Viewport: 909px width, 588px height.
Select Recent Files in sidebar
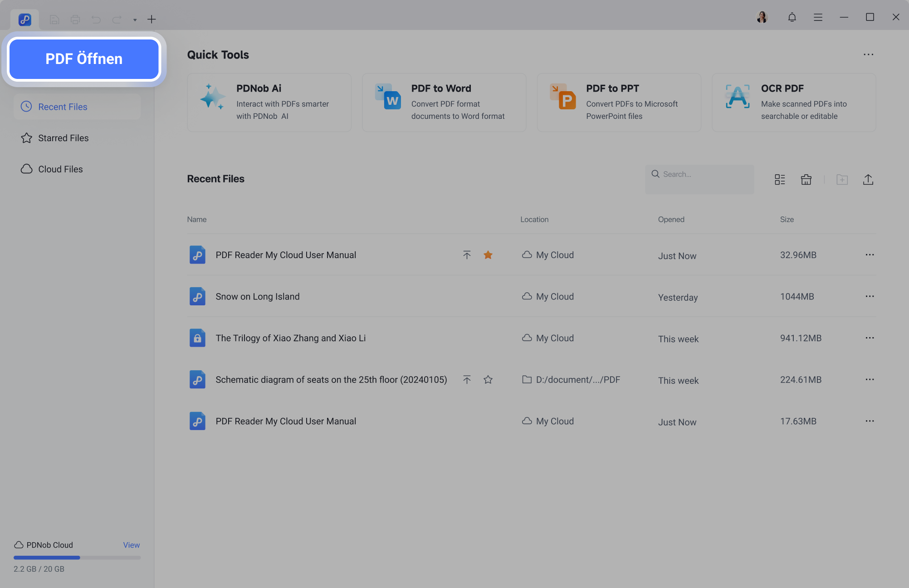coord(77,107)
